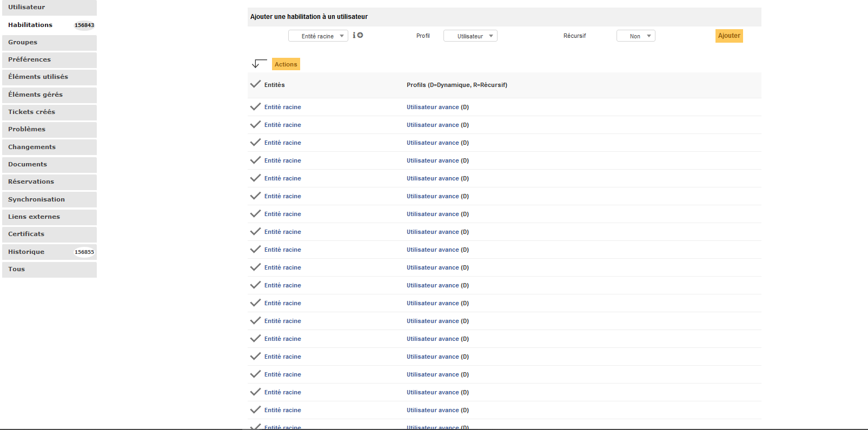
Task: Open the Documents tab
Action: tap(49, 164)
